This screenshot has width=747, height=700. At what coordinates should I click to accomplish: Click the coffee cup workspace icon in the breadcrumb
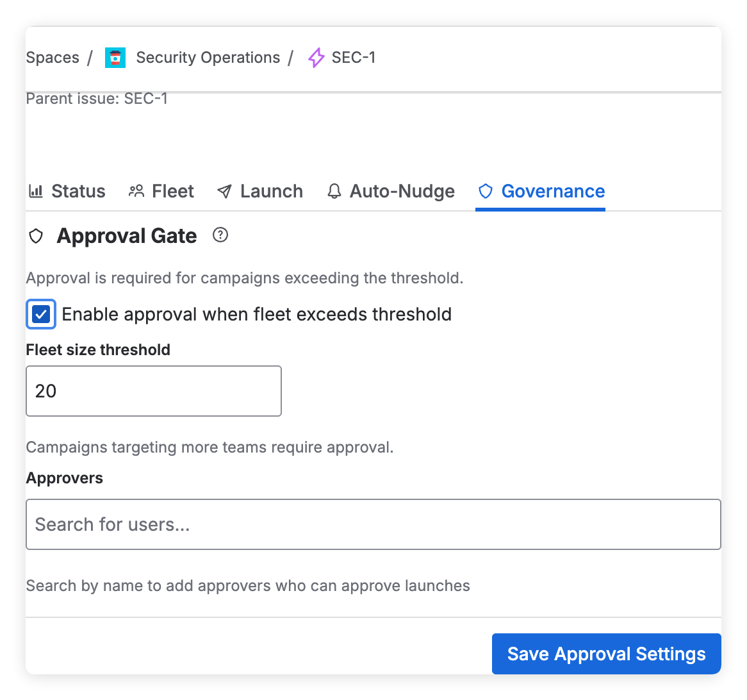click(x=115, y=57)
